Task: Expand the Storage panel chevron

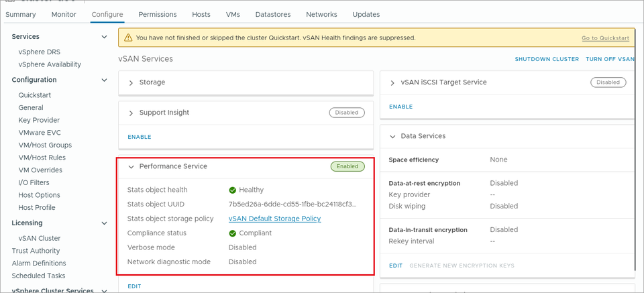Action: coord(131,83)
